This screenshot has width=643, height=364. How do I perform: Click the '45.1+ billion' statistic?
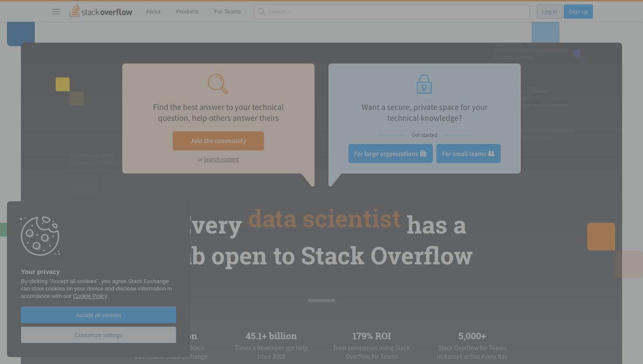pyautogui.click(x=271, y=336)
